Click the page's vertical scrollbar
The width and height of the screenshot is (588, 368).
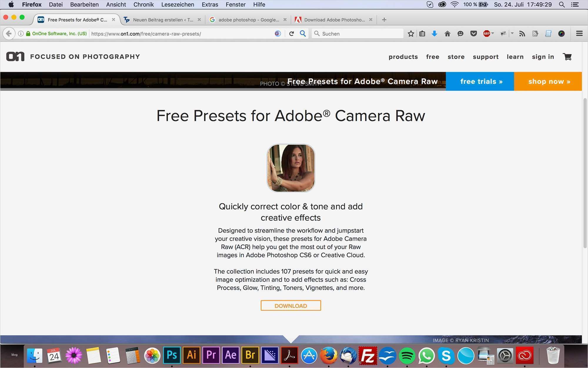(585, 174)
